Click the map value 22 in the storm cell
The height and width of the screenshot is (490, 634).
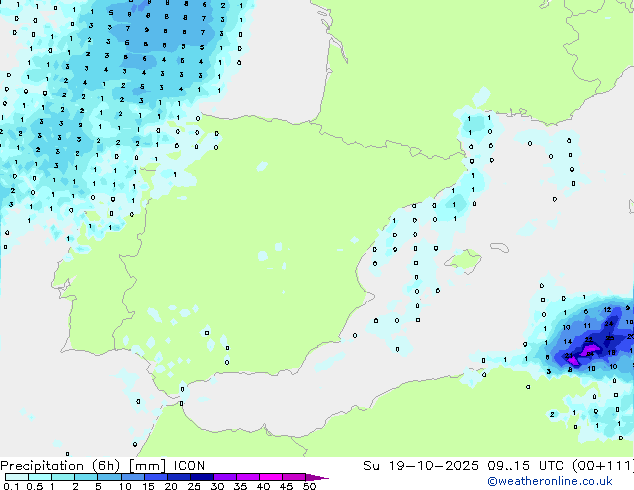[588, 340]
